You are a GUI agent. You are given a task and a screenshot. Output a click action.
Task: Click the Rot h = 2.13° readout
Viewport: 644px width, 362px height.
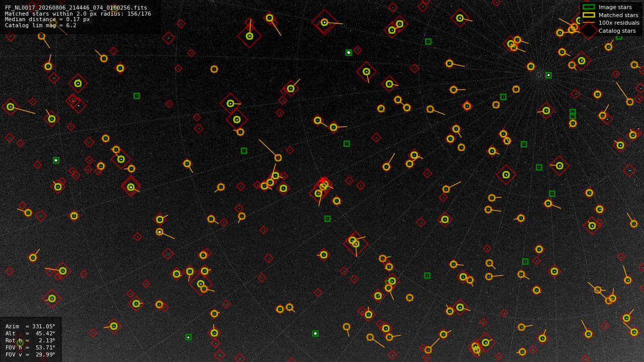point(30,340)
